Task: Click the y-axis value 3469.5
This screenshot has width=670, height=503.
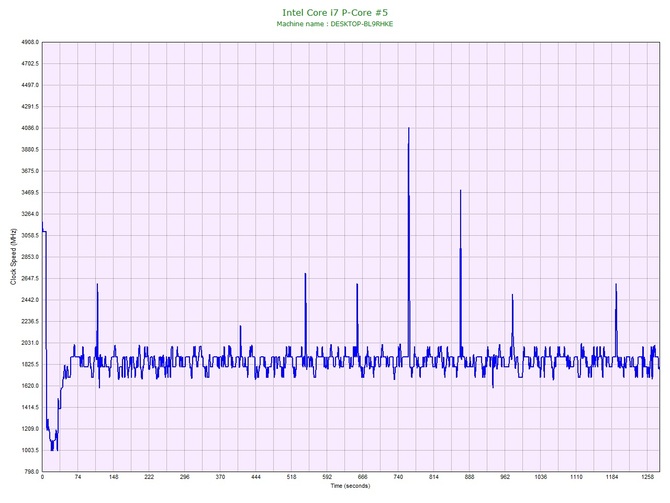Action: [30, 193]
